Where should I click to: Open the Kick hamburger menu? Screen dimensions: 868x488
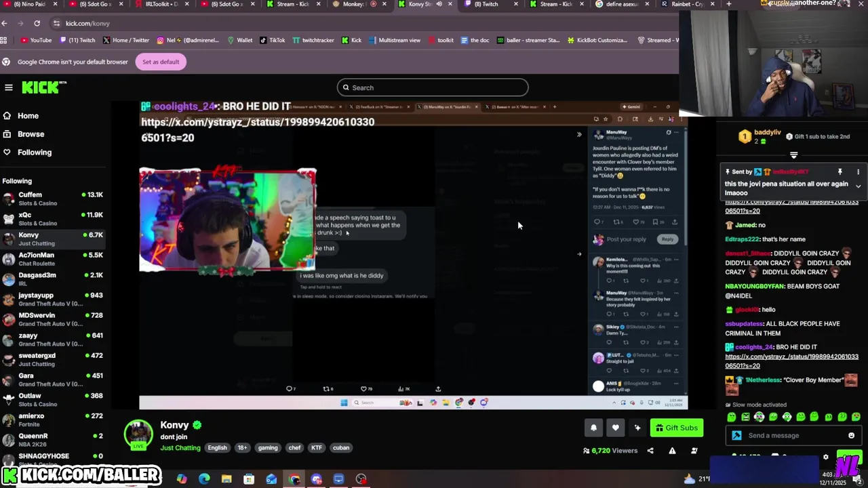click(9, 87)
